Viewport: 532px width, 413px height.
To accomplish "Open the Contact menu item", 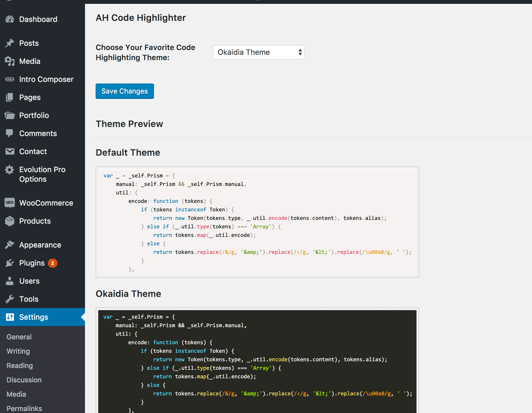I will click(33, 151).
